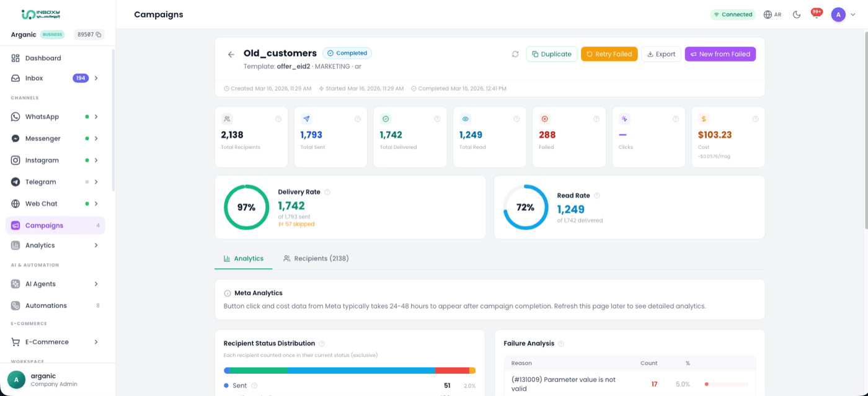Toggle dark mode with the moon icon
Viewport: 868px width, 396px height.
(x=797, y=14)
